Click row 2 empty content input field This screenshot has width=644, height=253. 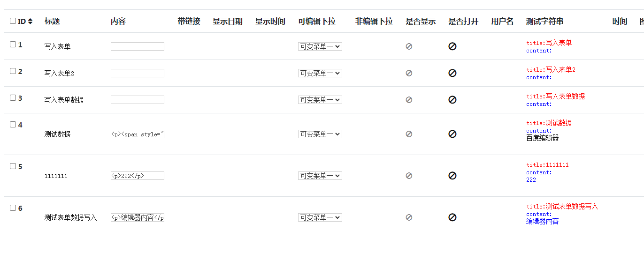coord(138,73)
